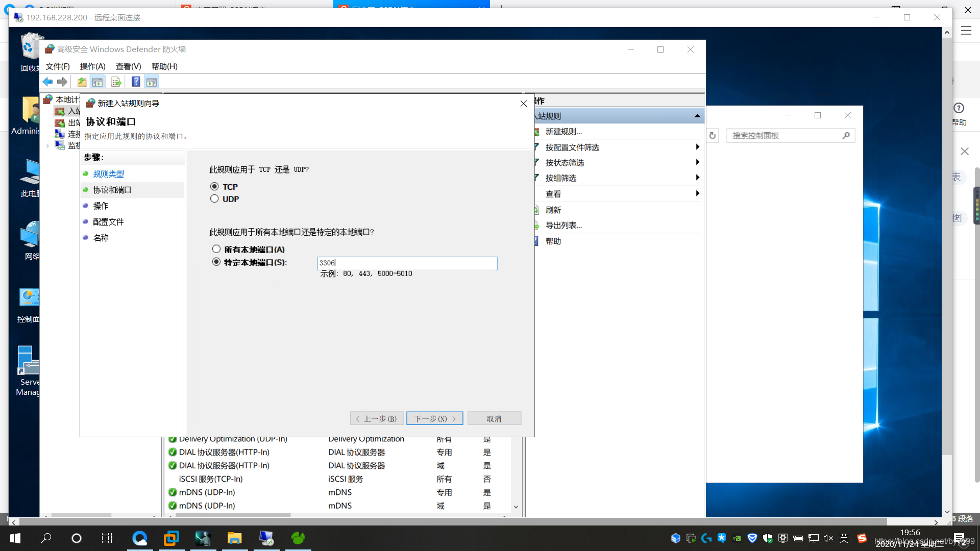Select the first DIAL 协议服务器(HTTP-In) 专用 row
Screen dimensions: 980x551
point(337,452)
